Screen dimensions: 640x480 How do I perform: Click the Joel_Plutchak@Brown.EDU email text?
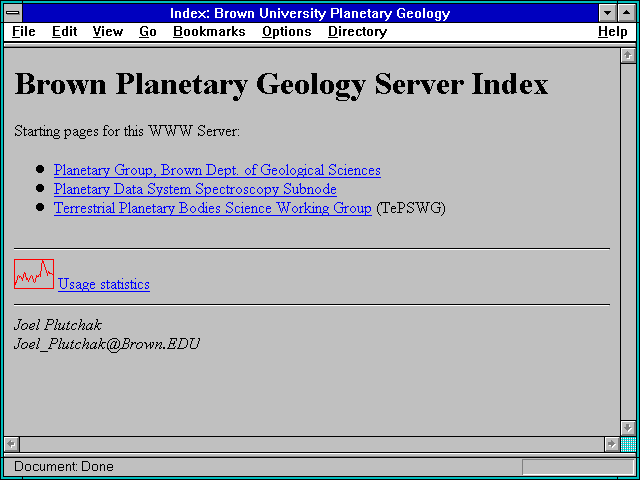(x=107, y=344)
